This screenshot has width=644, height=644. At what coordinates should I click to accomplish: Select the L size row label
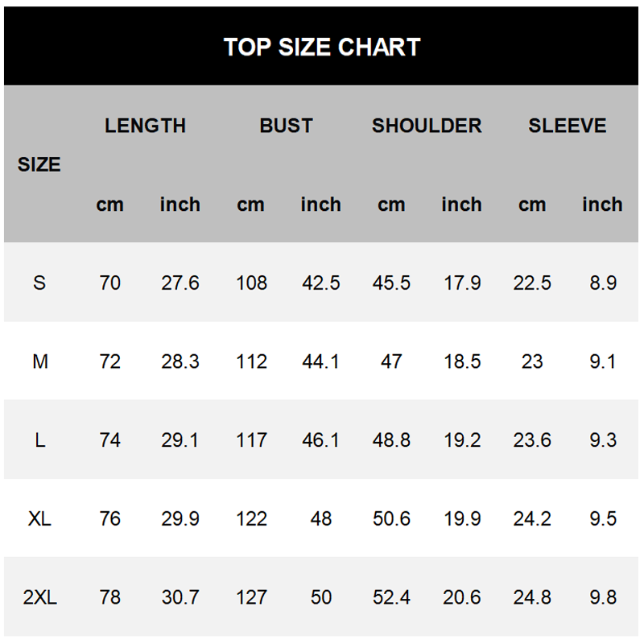point(39,440)
